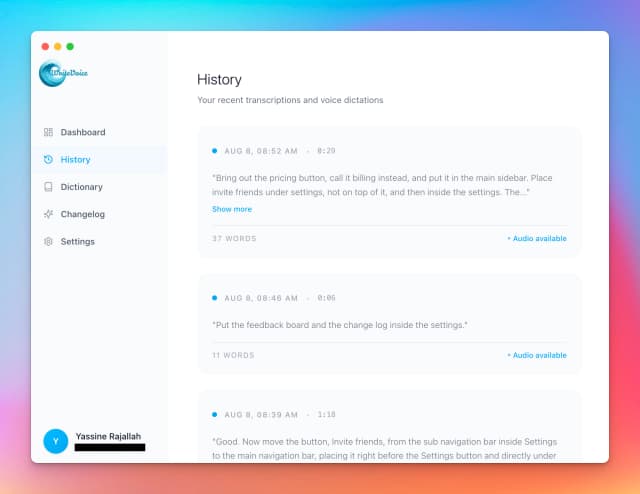This screenshot has width=640, height=494.
Task: Click the 11 WORDS count label
Action: (x=233, y=355)
